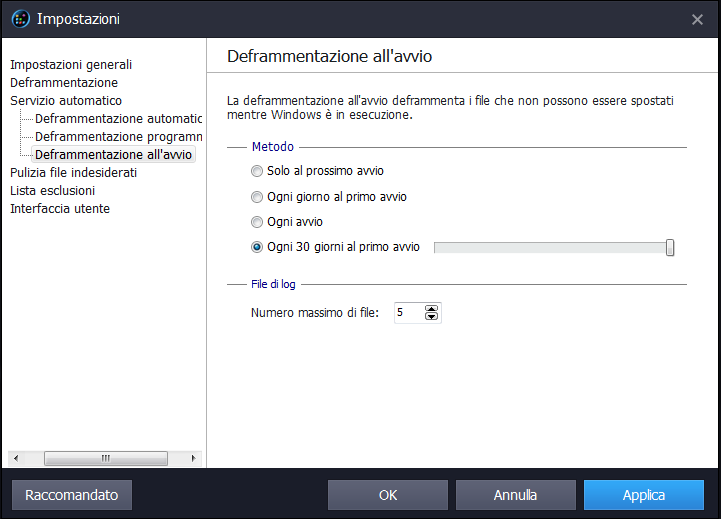The height and width of the screenshot is (519, 721).
Task: Open 'Deframmentazione automatica' sub-item
Action: 119,119
